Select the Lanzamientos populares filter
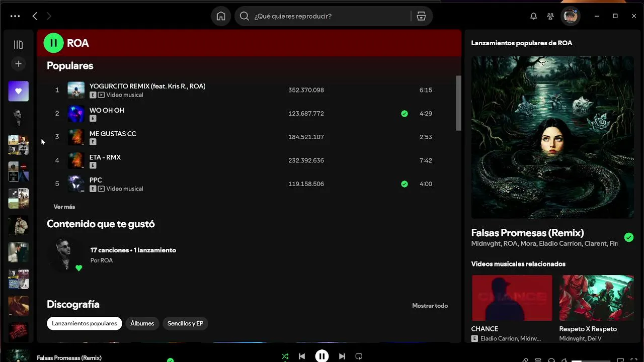644x362 pixels. coord(85,323)
